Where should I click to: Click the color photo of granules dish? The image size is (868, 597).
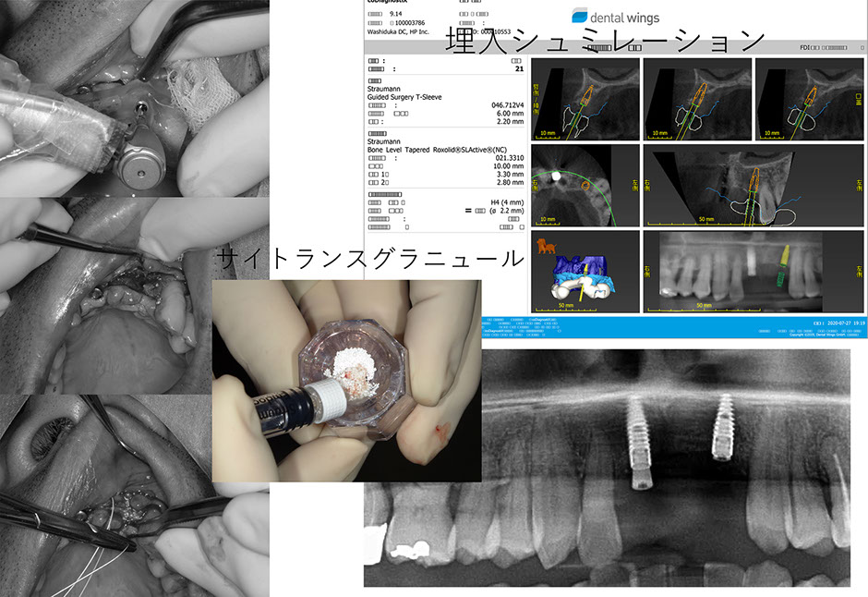coord(346,379)
